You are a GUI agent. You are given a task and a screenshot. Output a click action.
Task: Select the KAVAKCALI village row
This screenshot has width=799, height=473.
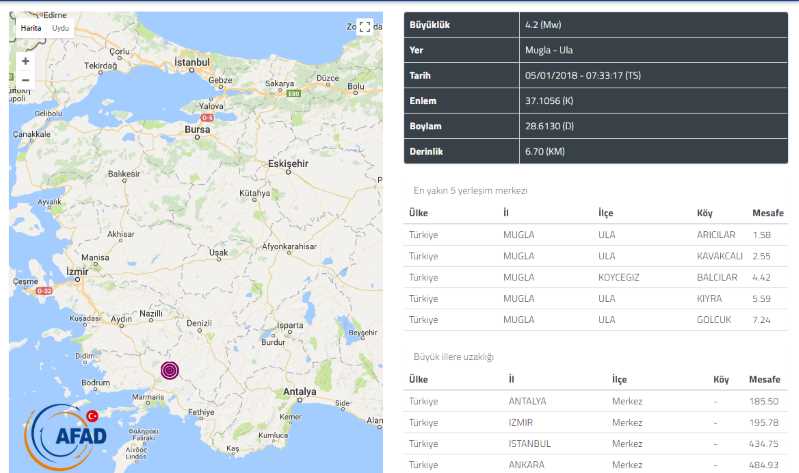[594, 255]
